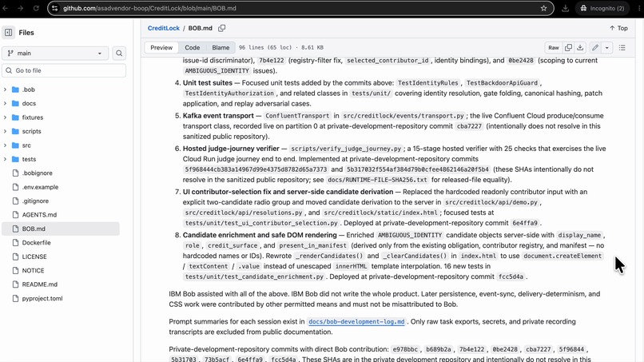Image resolution: width=644 pixels, height=362 pixels.
Task: Switch to Preview tab
Action: tap(161, 48)
